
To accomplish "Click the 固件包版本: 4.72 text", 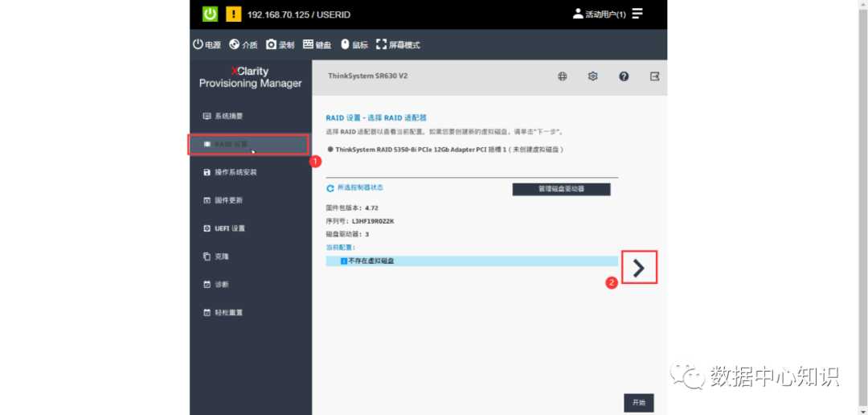I will [352, 208].
